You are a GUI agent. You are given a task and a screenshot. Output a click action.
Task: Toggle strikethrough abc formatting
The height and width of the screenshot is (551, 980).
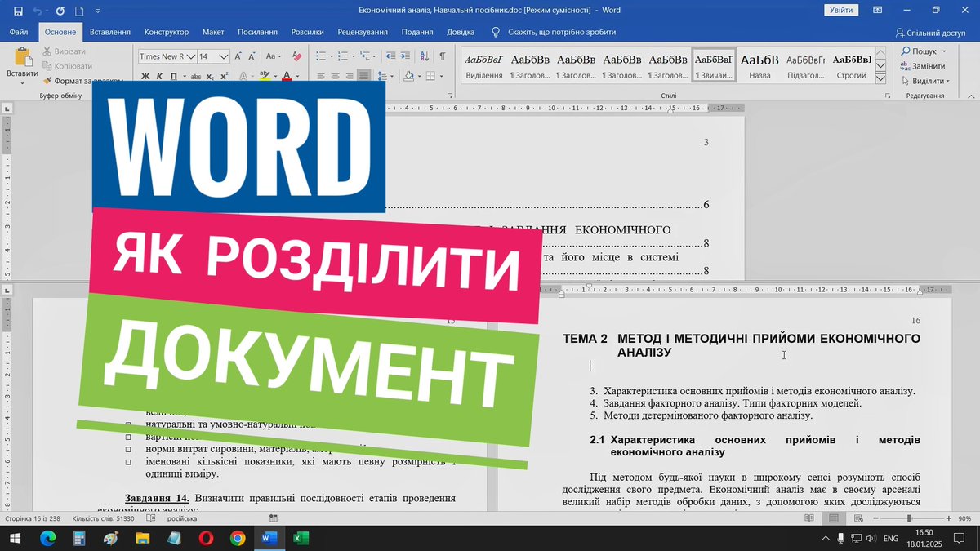[x=195, y=76]
